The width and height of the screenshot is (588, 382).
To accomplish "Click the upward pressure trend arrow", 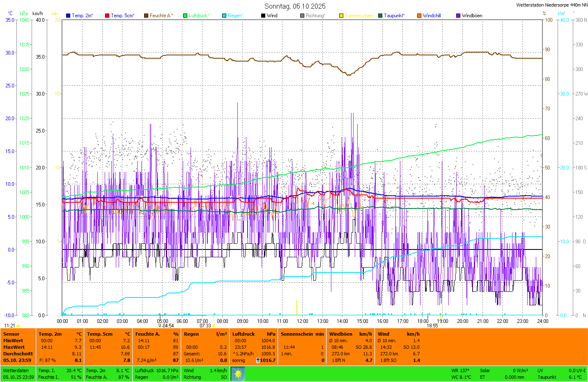I will pyautogui.click(x=258, y=360).
